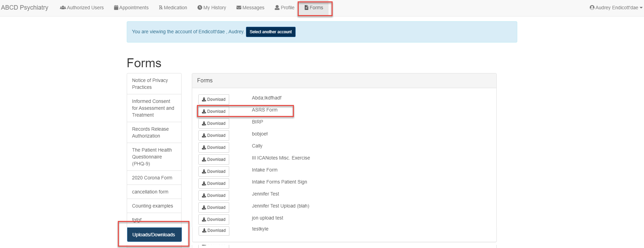The height and width of the screenshot is (248, 644).
Task: Click the My History clock icon
Action: (x=200, y=8)
